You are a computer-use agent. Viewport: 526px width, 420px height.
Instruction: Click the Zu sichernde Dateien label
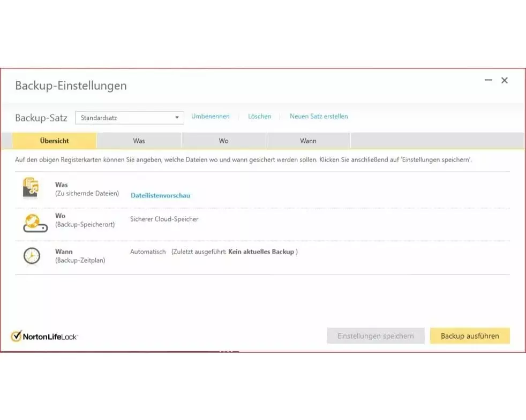click(x=87, y=194)
